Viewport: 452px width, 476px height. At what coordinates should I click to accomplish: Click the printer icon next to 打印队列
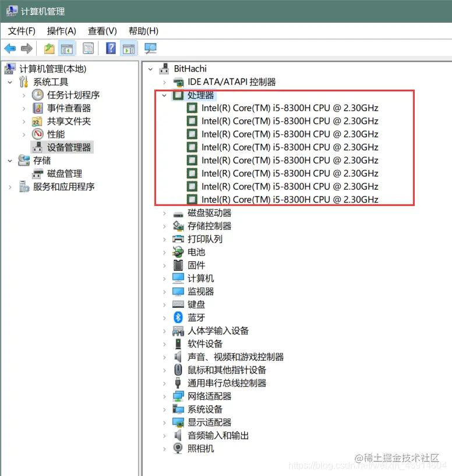click(x=178, y=239)
